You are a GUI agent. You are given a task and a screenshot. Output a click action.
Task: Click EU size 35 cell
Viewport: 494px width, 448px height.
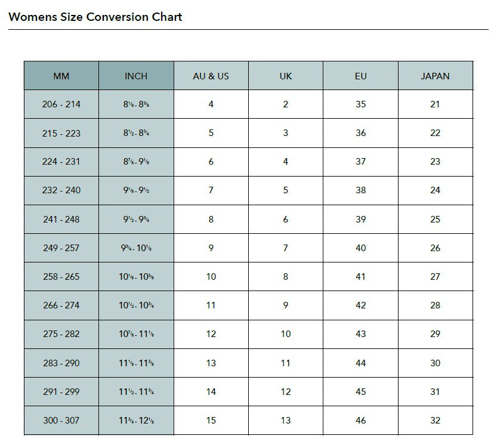[x=360, y=104]
